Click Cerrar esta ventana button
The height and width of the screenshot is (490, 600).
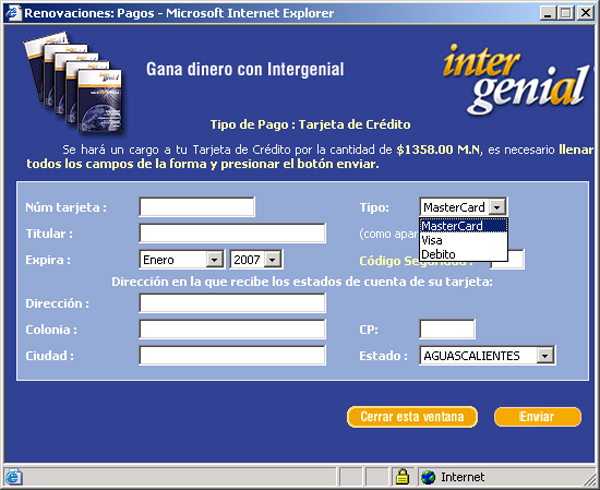click(x=412, y=417)
